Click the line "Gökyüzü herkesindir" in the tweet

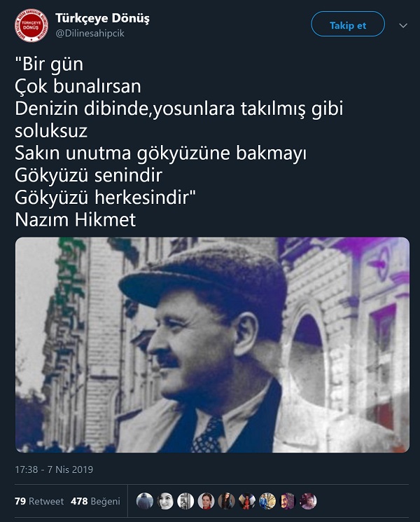106,198
